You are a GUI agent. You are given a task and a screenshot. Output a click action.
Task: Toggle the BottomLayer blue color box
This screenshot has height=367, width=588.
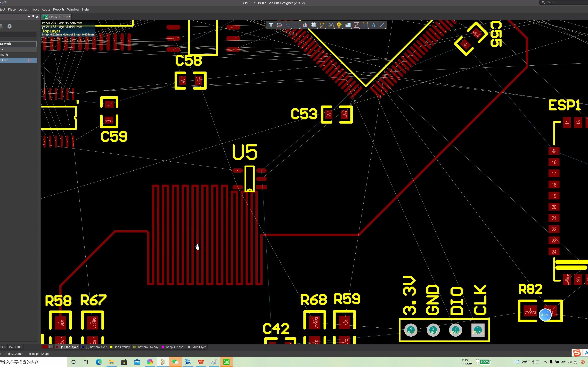point(83,347)
